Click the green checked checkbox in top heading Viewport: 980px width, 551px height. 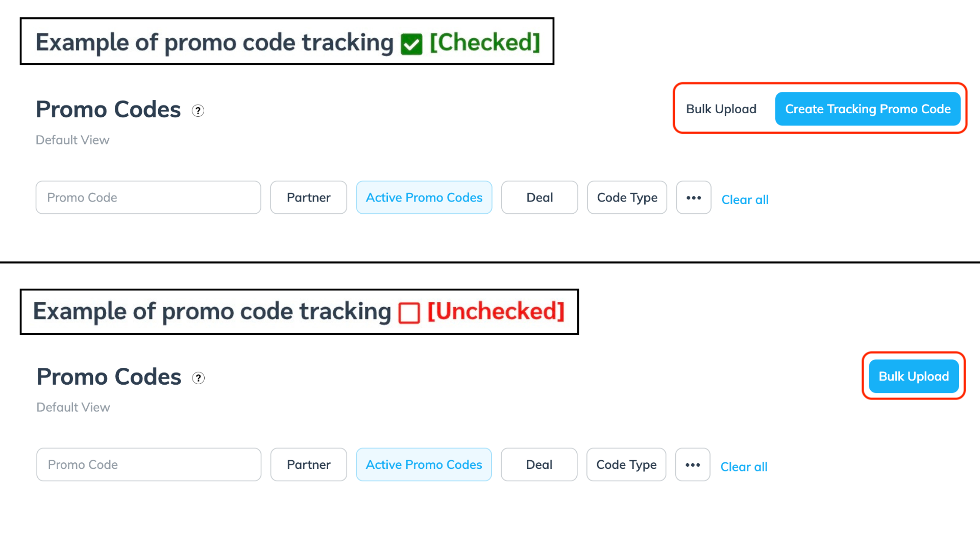(411, 44)
